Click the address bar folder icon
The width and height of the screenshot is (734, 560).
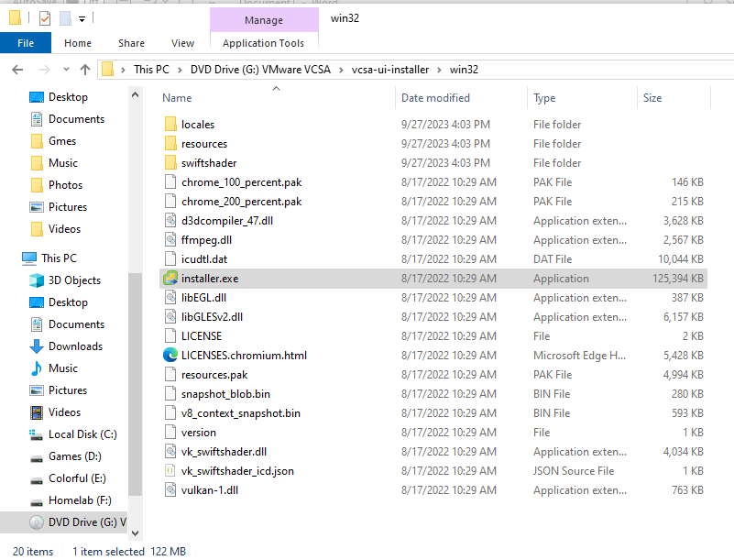[107, 70]
